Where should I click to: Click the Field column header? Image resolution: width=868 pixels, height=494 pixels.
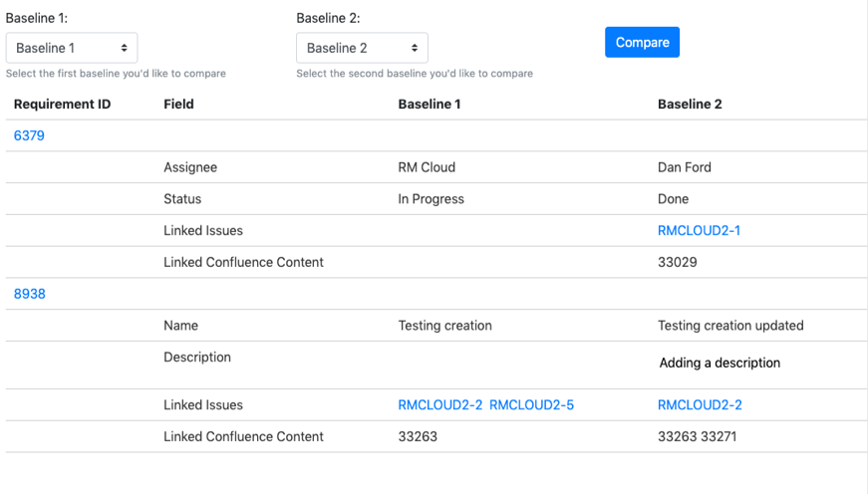[178, 104]
